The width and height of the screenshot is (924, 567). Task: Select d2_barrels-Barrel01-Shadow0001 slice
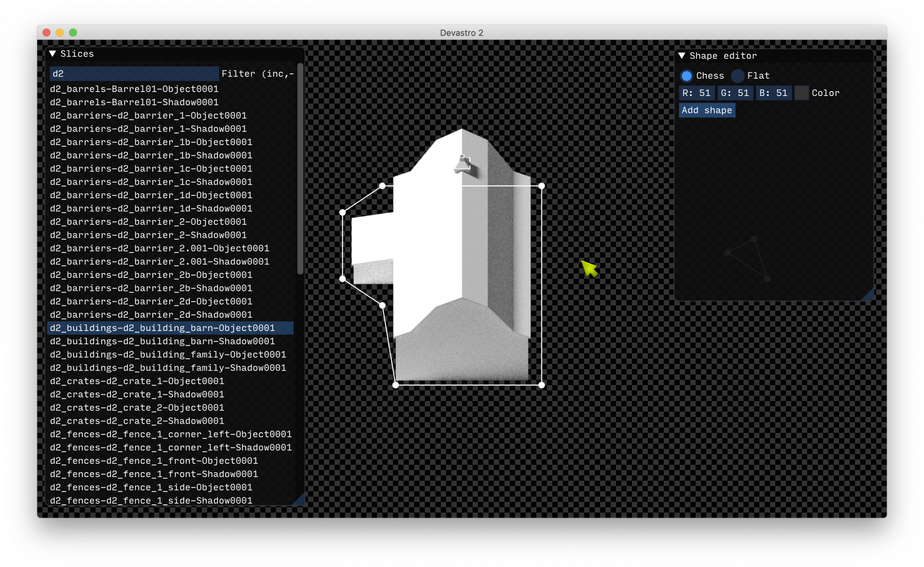click(x=171, y=102)
